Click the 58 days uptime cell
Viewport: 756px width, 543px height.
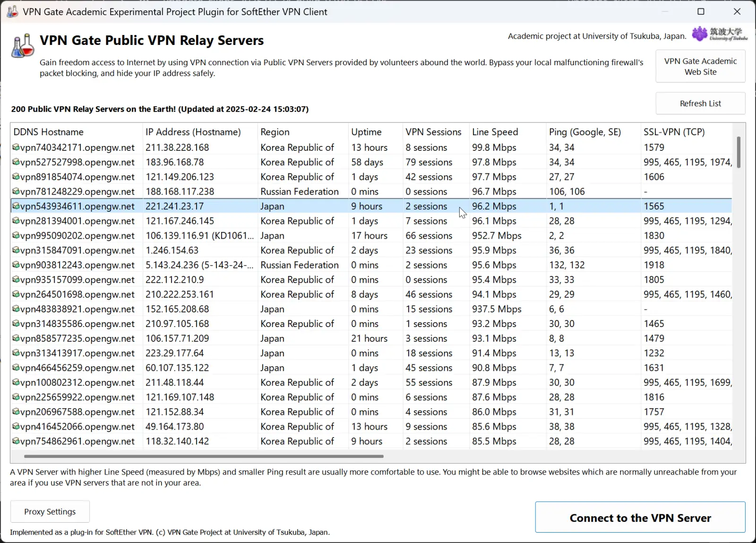pyautogui.click(x=367, y=162)
